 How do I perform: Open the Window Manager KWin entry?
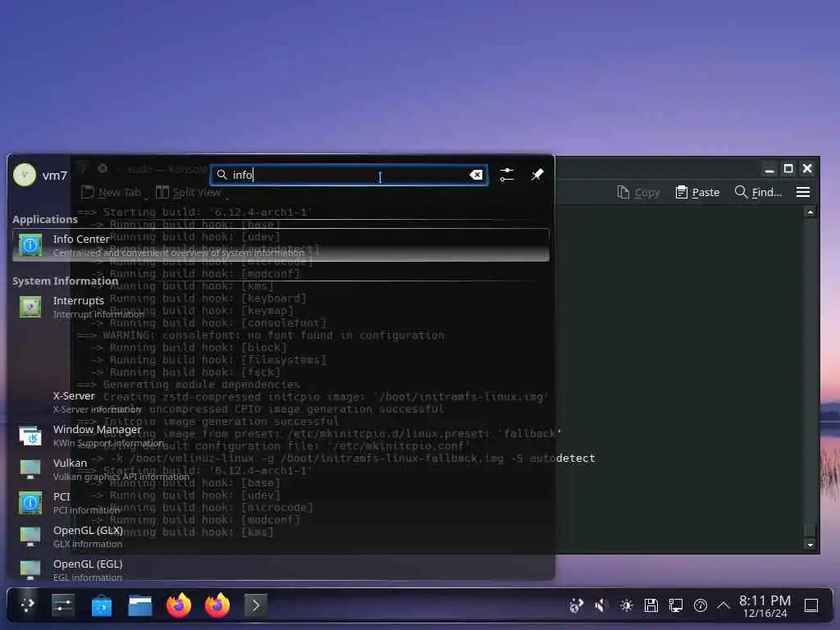281,436
